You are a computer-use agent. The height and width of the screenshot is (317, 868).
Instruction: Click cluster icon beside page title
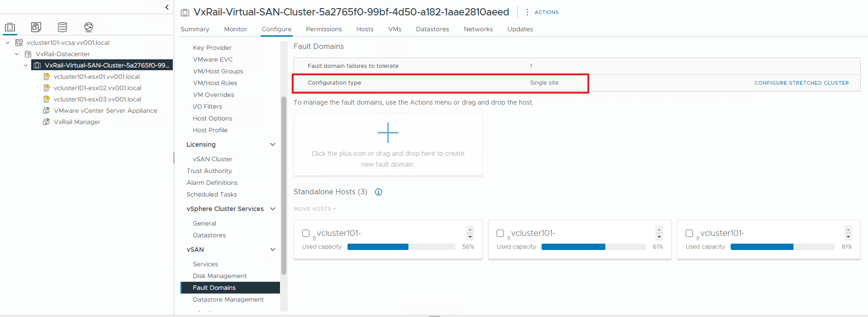click(185, 13)
